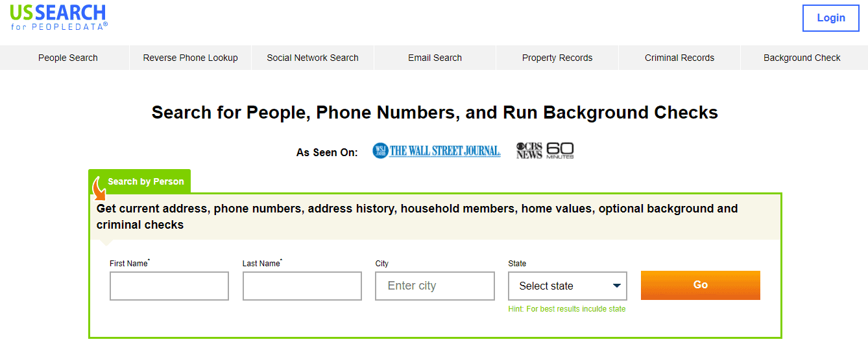Screen dimensions: 868x344
Task: Focus the Last Name input field
Action: tap(302, 286)
